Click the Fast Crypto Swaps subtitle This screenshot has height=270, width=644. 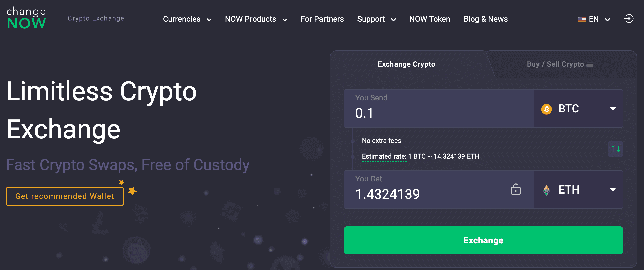pos(128,165)
